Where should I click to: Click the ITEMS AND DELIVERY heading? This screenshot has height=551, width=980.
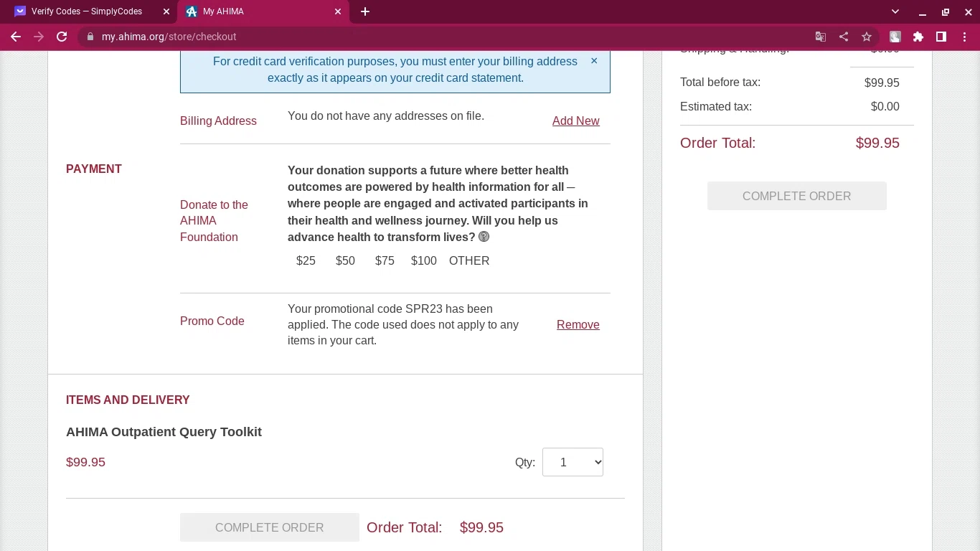coord(128,400)
